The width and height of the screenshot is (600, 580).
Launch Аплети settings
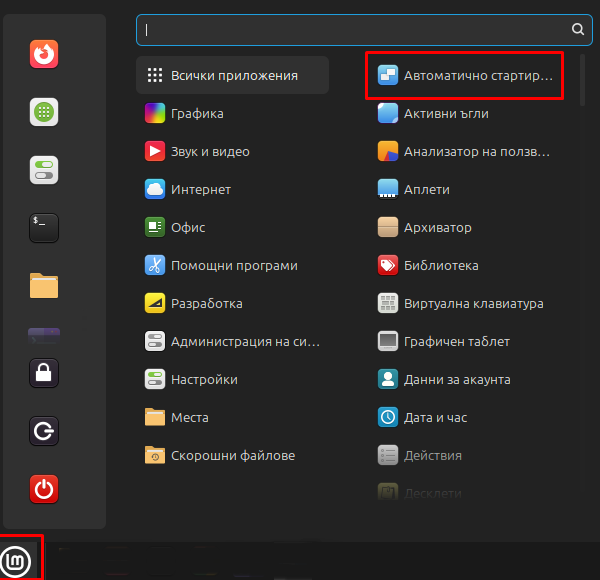pos(465,189)
